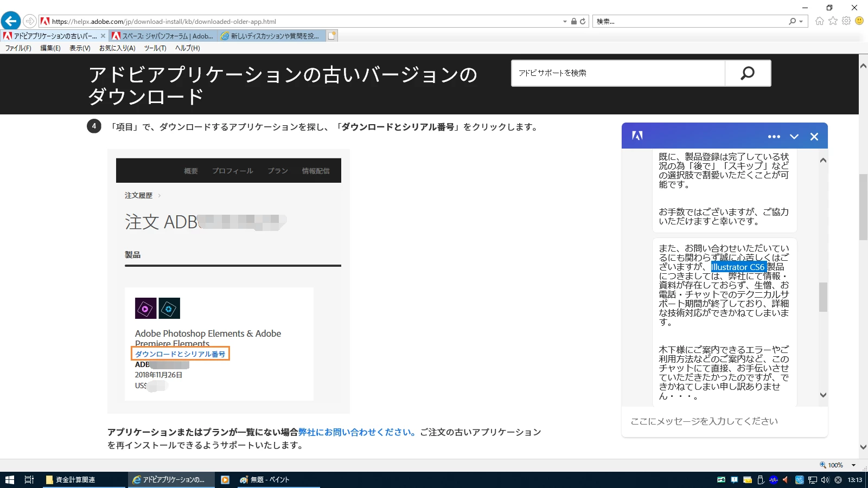Refresh the page with the reload icon
The width and height of the screenshot is (868, 488).
583,21
